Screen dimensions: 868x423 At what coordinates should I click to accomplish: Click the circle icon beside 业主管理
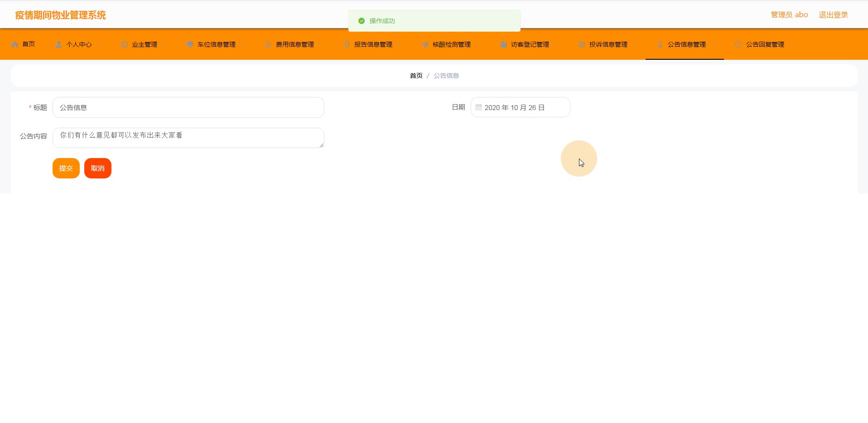(124, 44)
